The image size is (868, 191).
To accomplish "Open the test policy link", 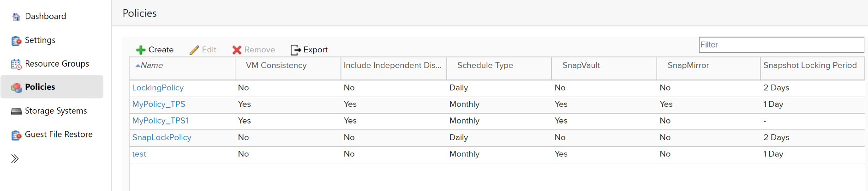I will pos(139,154).
